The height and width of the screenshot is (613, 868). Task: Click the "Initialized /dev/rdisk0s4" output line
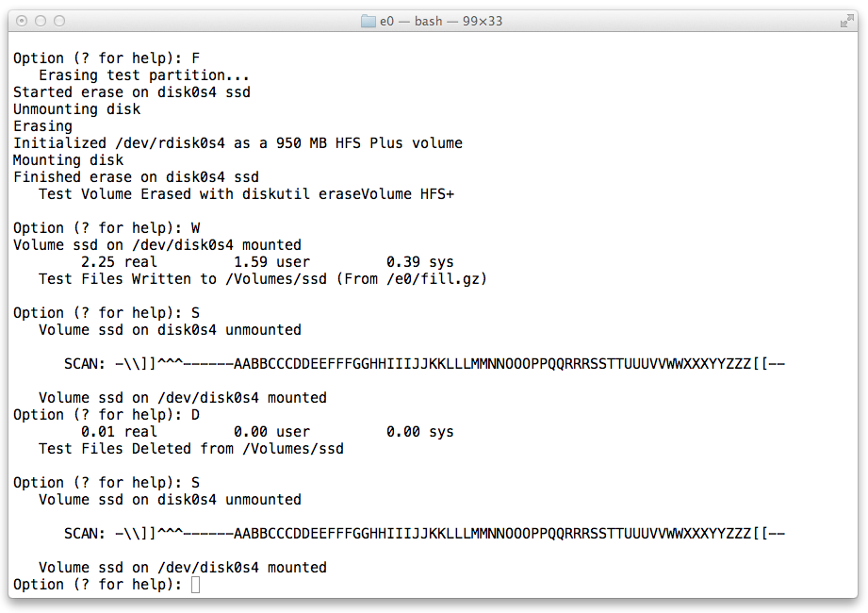237,143
